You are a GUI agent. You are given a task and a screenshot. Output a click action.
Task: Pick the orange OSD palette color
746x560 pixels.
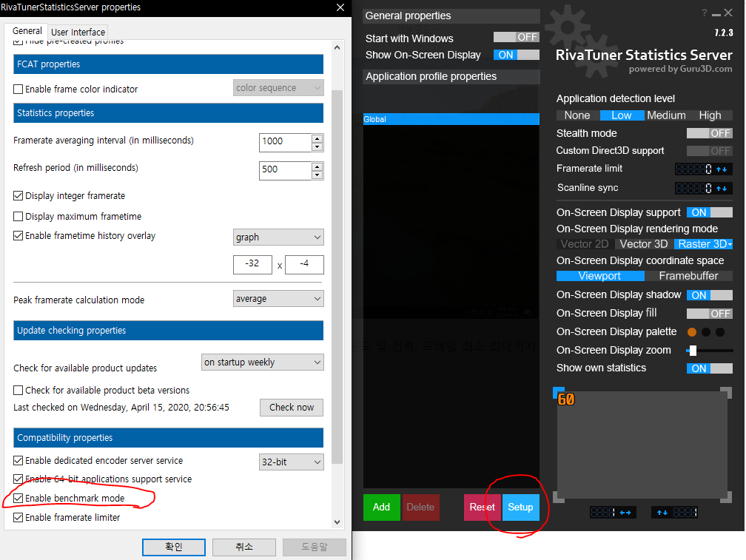pyautogui.click(x=692, y=332)
